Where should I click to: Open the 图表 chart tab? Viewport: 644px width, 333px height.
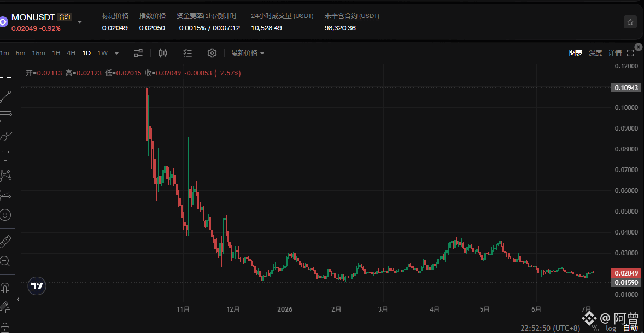[576, 52]
